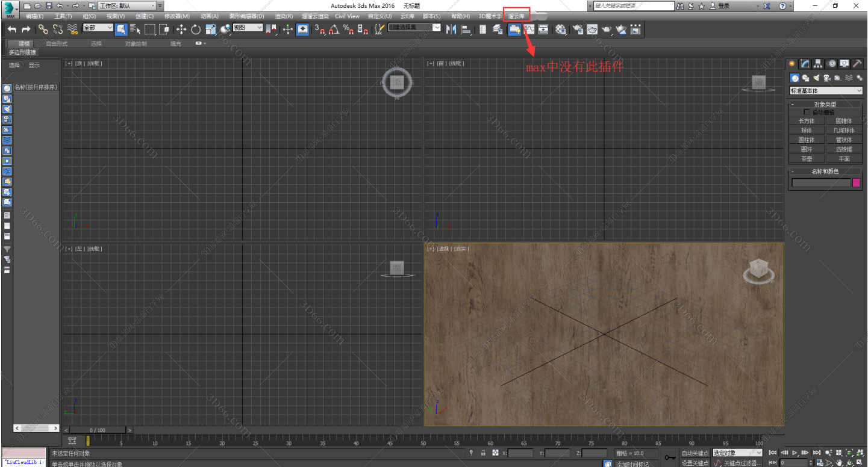Open the Material Editor icon

560,29
